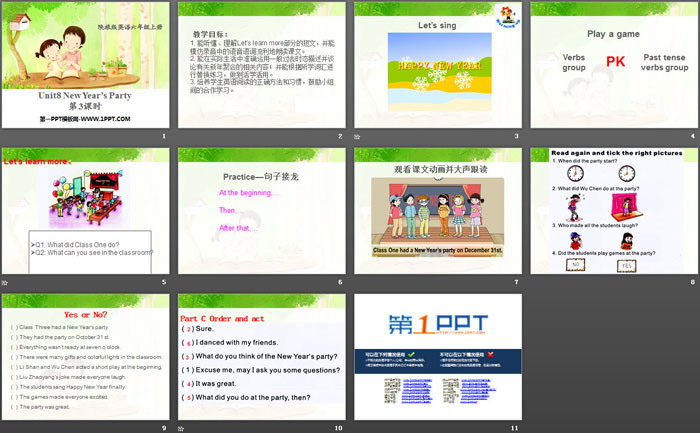Click 'Let's learn more' heading on slide 5
This screenshot has height=433, width=700.
click(37, 162)
